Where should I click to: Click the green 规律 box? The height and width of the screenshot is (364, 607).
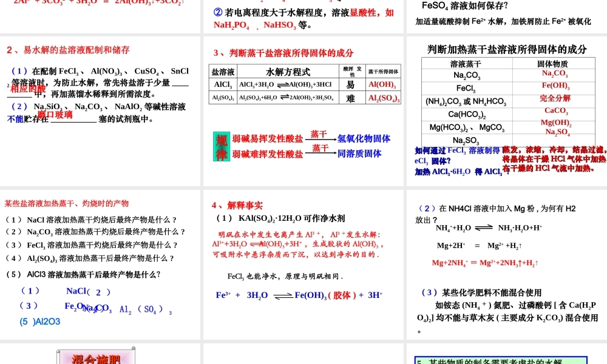coord(222,147)
